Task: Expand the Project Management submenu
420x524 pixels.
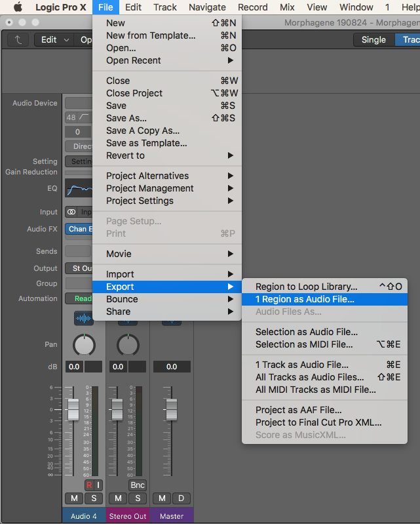Action: pos(167,188)
